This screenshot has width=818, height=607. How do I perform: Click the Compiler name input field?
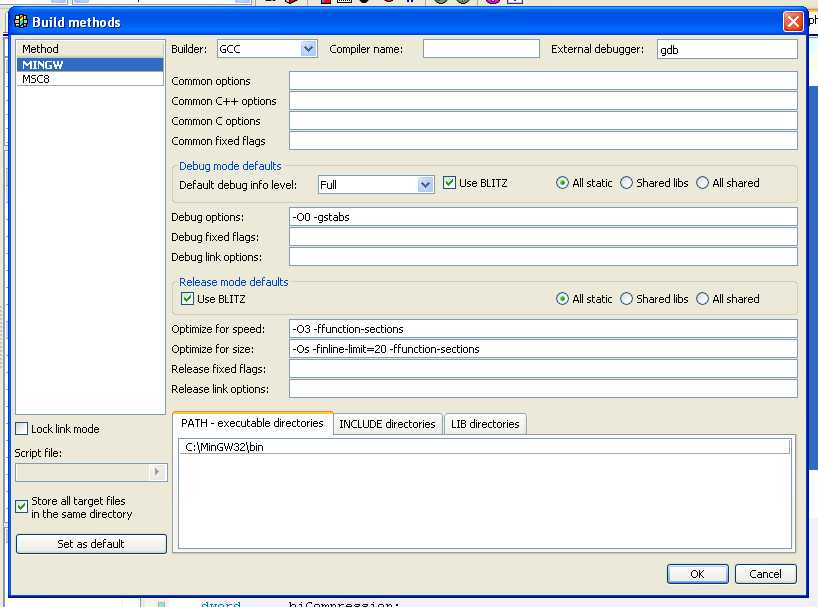pos(480,49)
